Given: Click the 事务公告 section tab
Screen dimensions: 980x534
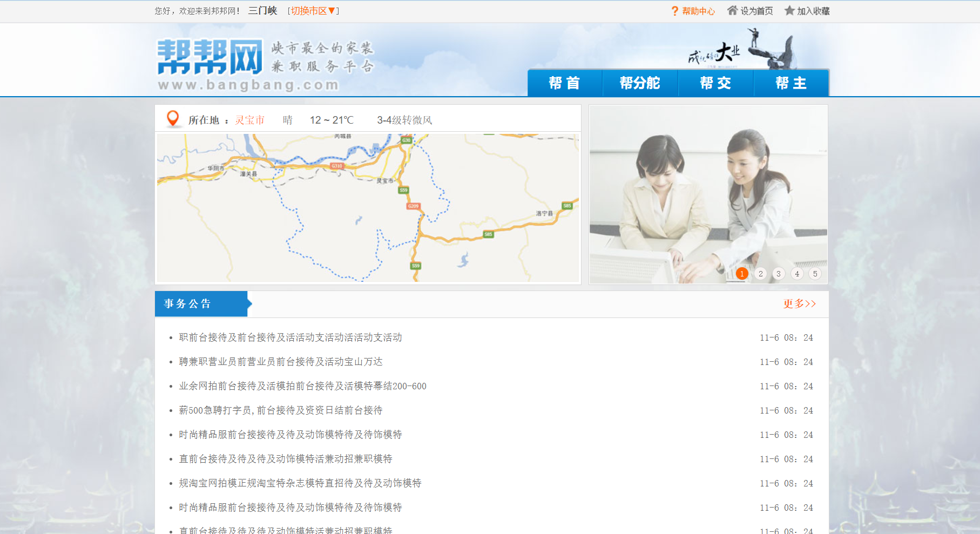Looking at the screenshot, I should click(x=202, y=304).
